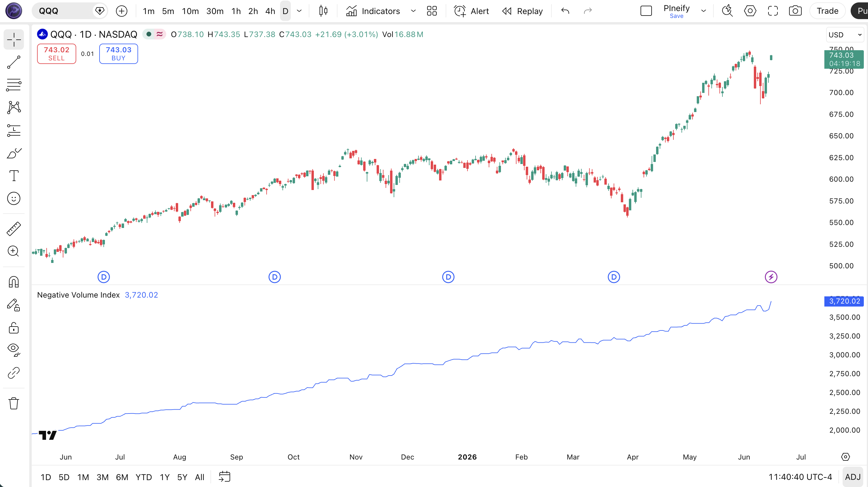This screenshot has width=868, height=487.
Task: Click the drawings link chain icon
Action: [x=14, y=373]
